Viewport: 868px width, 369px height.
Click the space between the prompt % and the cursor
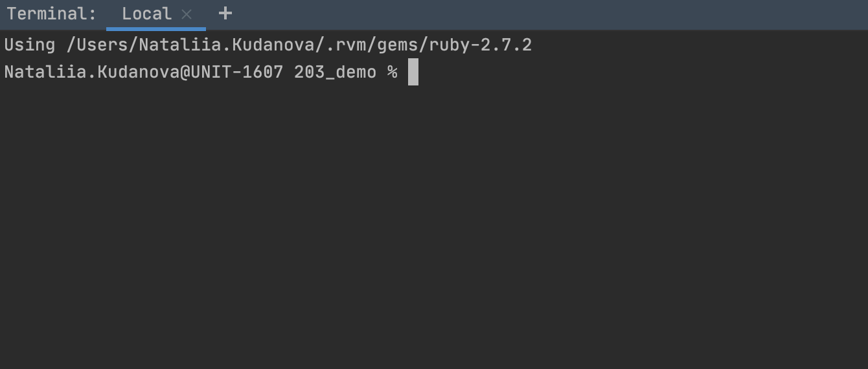403,72
